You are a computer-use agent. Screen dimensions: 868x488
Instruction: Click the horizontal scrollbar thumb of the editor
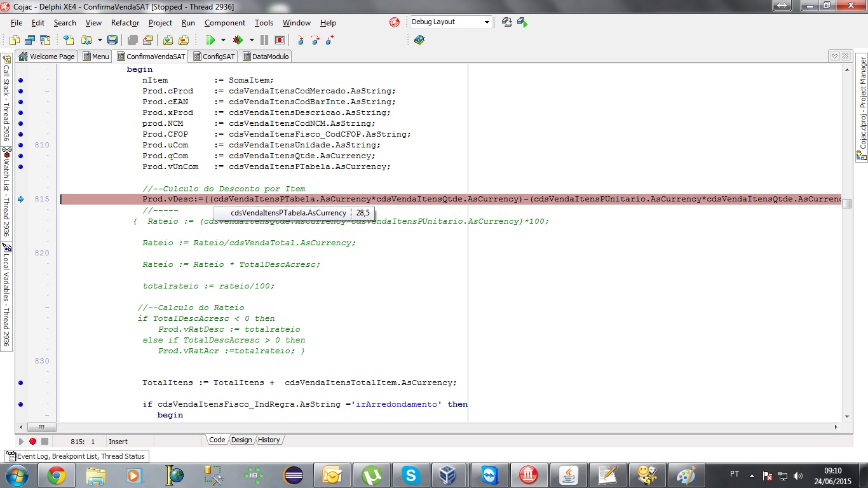(42, 428)
